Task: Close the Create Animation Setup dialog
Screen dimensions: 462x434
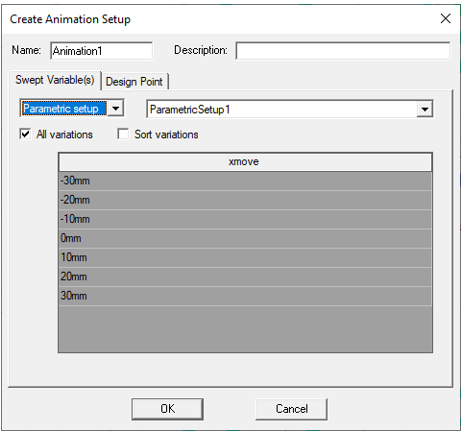Action: tap(445, 19)
